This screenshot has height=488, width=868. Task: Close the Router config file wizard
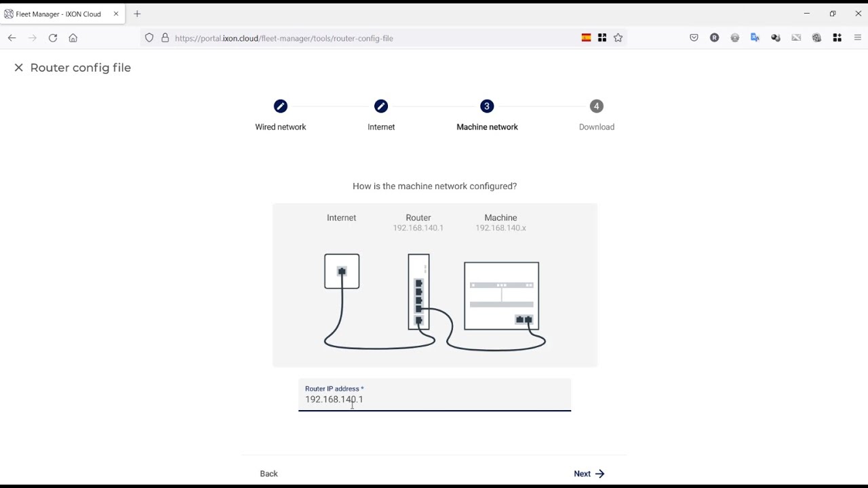tap(18, 68)
